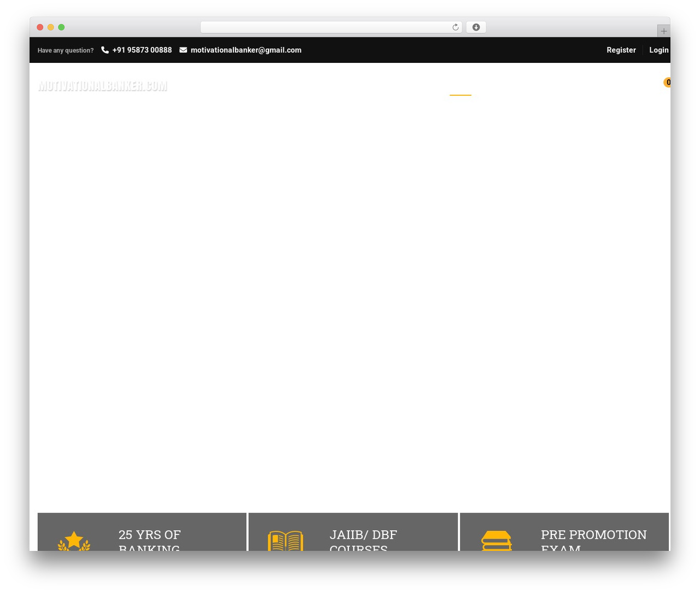
Task: Click the open book courses icon
Action: (x=285, y=540)
